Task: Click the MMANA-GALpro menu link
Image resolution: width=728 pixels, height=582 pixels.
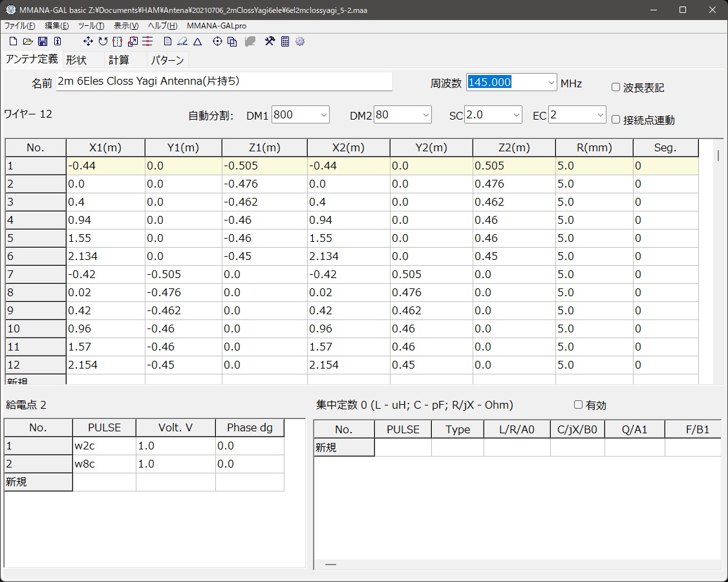Action: [216, 26]
